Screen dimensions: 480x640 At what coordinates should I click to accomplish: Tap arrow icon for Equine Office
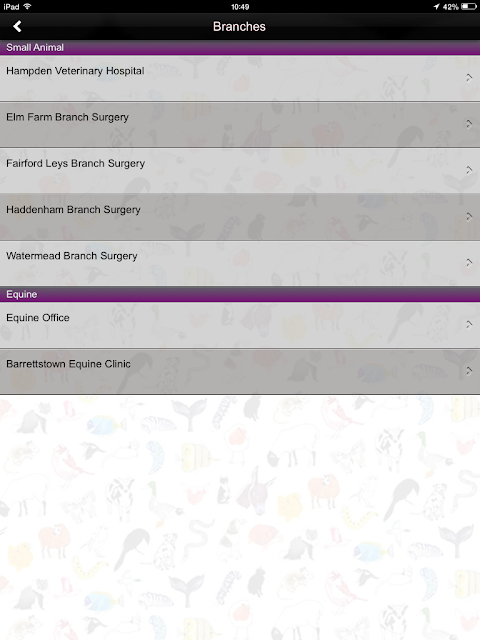[469, 324]
